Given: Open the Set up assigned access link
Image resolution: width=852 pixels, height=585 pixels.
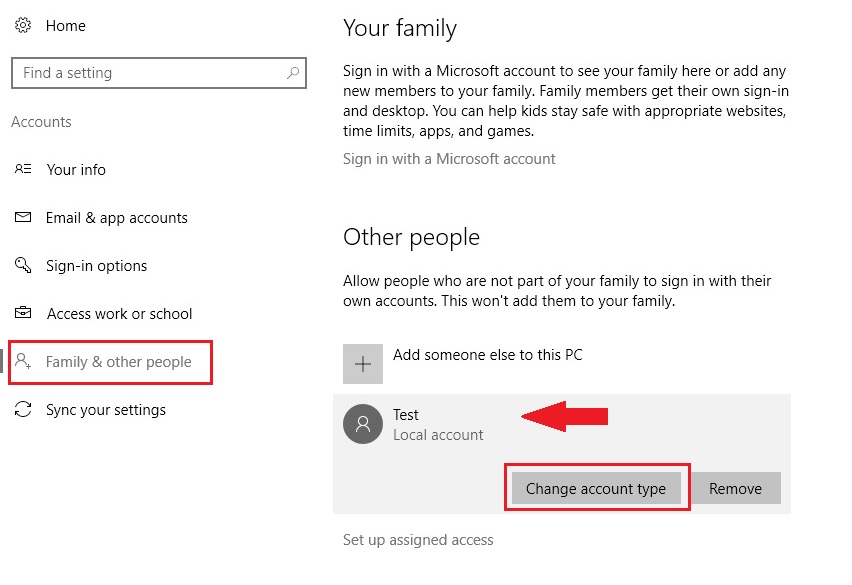Looking at the screenshot, I should pyautogui.click(x=418, y=540).
